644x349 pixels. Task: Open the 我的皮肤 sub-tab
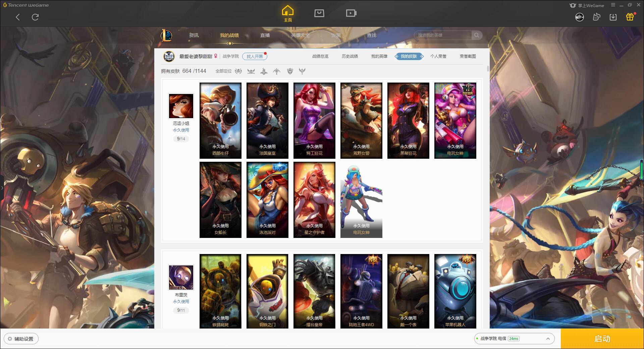point(409,56)
